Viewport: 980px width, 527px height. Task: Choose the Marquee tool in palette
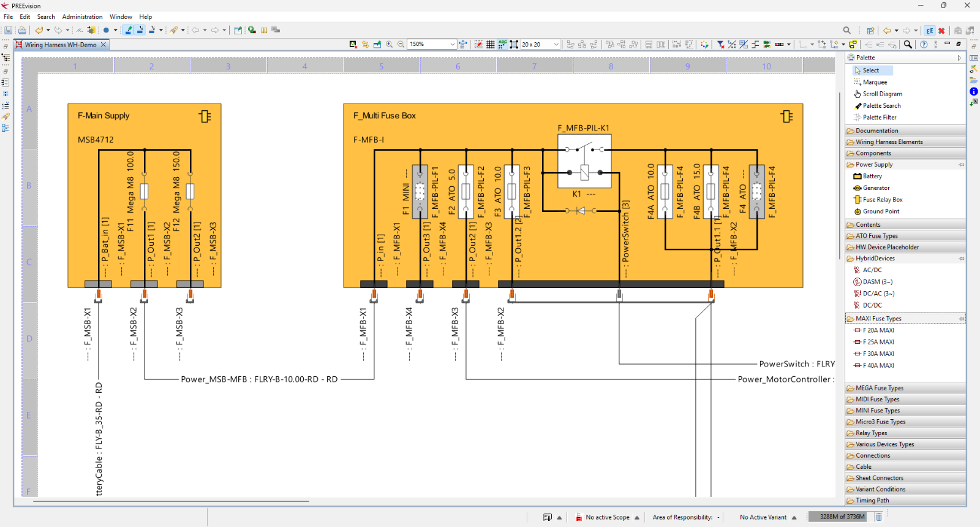pyautogui.click(x=872, y=82)
